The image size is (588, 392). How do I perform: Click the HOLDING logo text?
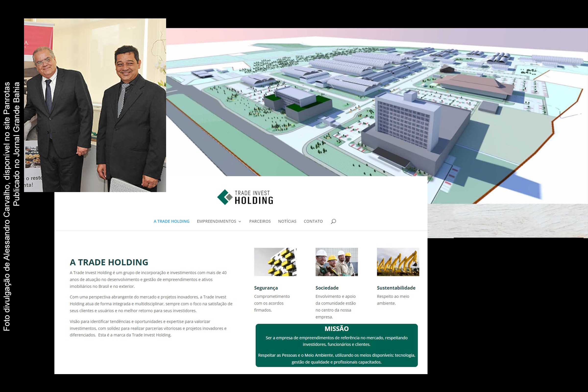tap(254, 200)
